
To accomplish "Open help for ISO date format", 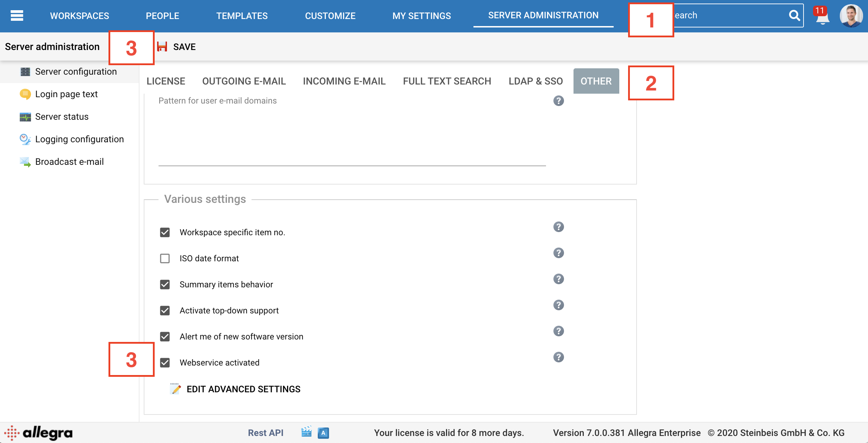I will point(558,253).
